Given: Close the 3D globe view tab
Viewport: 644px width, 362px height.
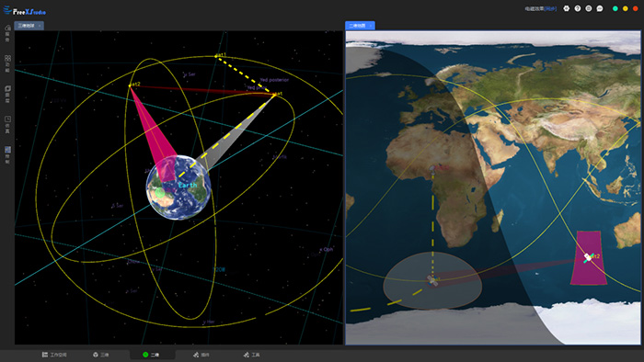Looking at the screenshot, I should pyautogui.click(x=40, y=26).
